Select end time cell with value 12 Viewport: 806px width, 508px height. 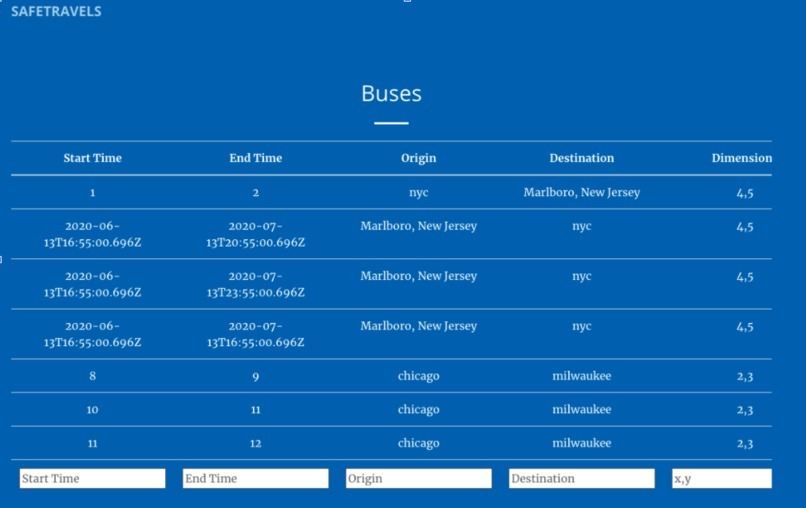click(255, 443)
